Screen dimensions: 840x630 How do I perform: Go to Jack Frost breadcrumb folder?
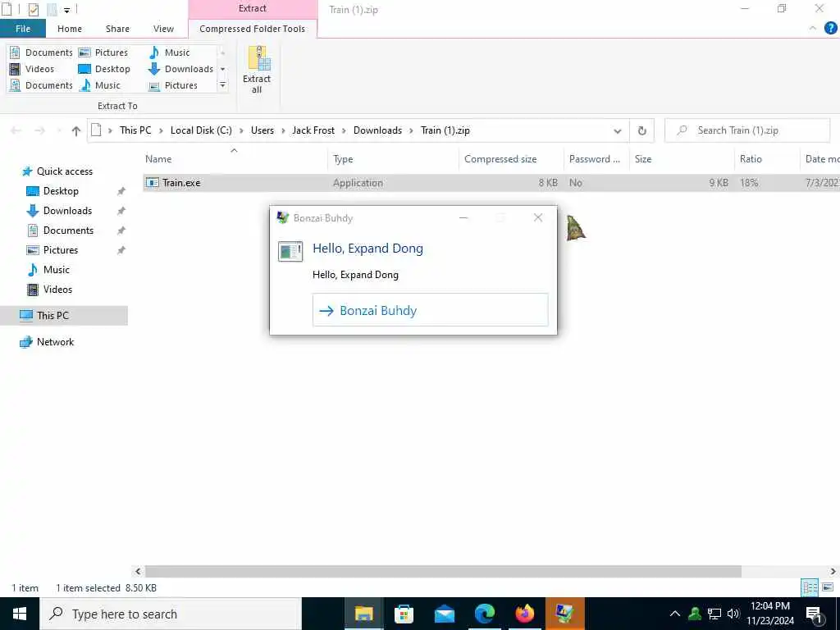tap(313, 130)
